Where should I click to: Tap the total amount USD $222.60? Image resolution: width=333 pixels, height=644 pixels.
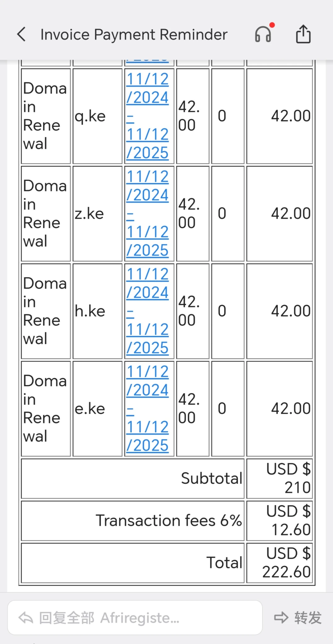287,563
